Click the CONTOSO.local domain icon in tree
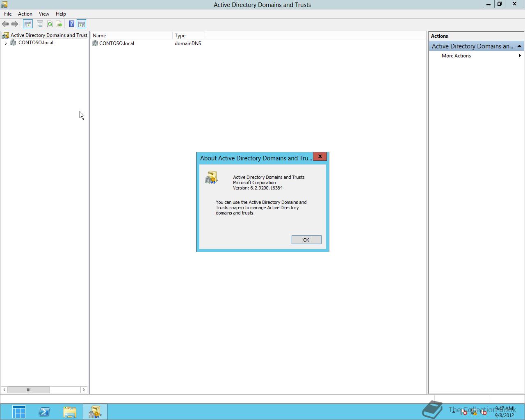The image size is (525, 420). click(x=13, y=43)
